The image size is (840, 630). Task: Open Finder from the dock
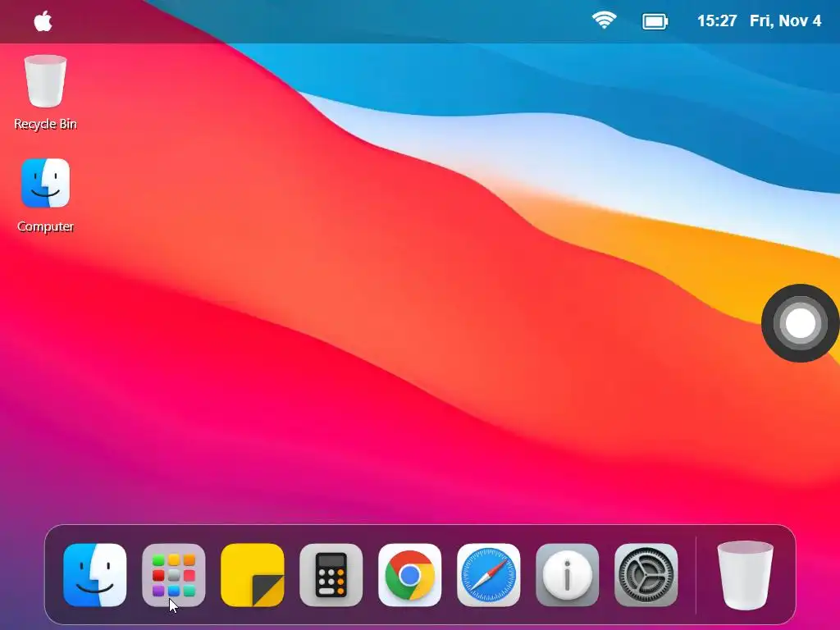point(95,575)
